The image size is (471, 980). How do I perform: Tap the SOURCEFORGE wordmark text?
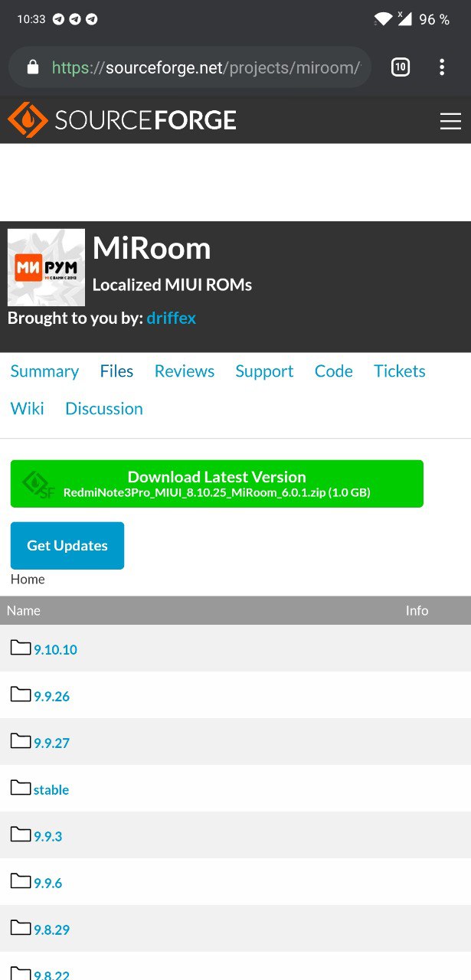click(x=146, y=120)
